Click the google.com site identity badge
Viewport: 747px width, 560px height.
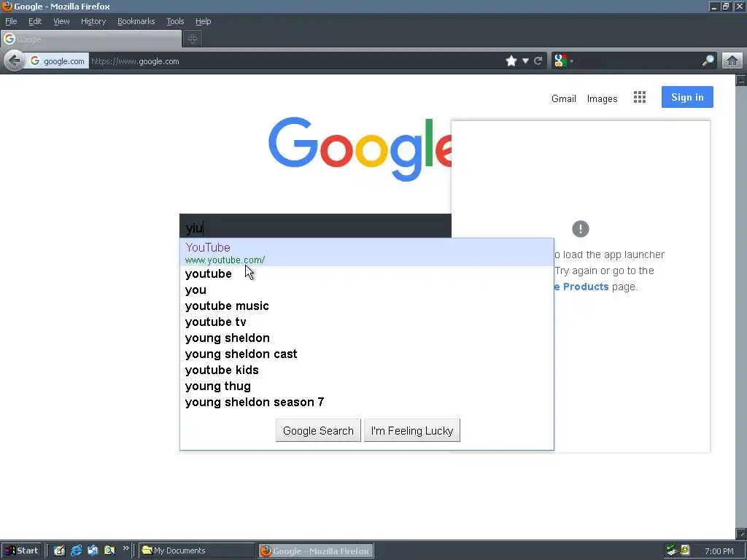57,61
